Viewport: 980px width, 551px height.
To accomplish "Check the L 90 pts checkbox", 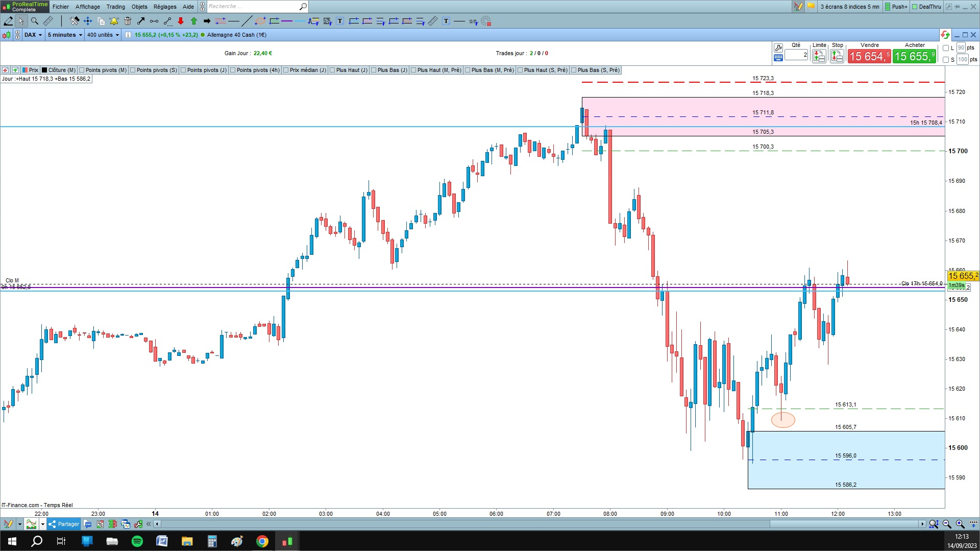I will click(946, 48).
